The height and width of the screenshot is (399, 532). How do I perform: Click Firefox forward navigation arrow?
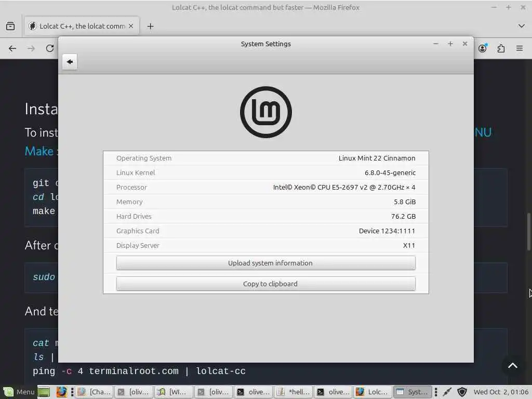pyautogui.click(x=31, y=48)
